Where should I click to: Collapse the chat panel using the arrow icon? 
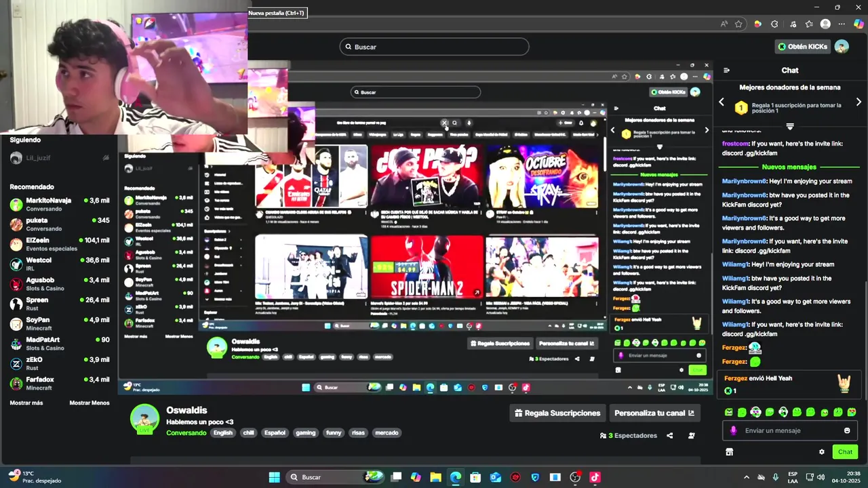(x=726, y=70)
